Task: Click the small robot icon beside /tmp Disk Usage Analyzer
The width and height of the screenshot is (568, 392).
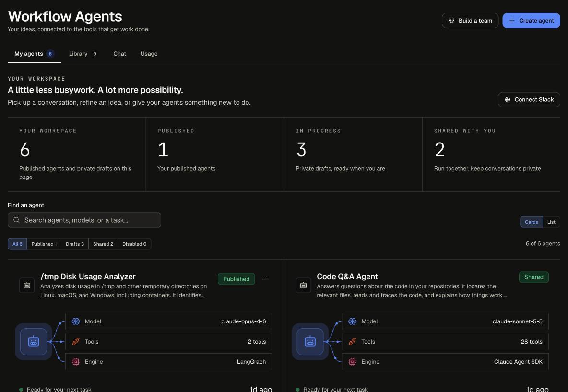Action: click(27, 285)
